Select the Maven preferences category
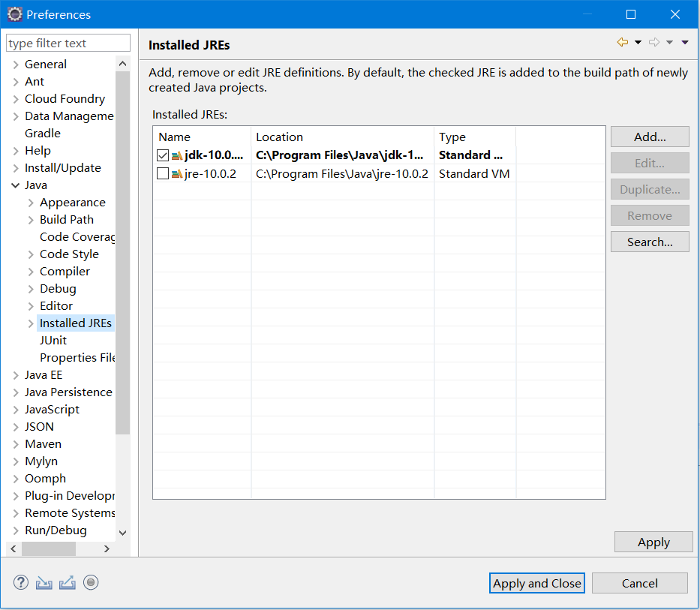 coord(43,444)
